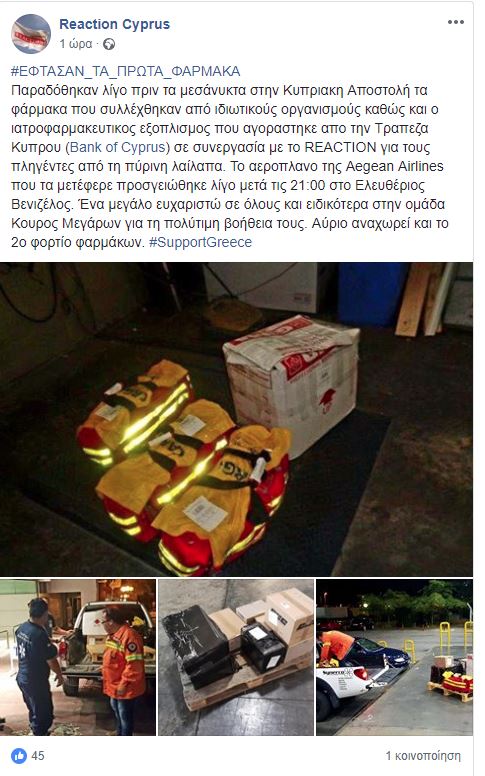This screenshot has width=485, height=776.
Task: Open the photo of two people by pickup
Action: [78, 657]
